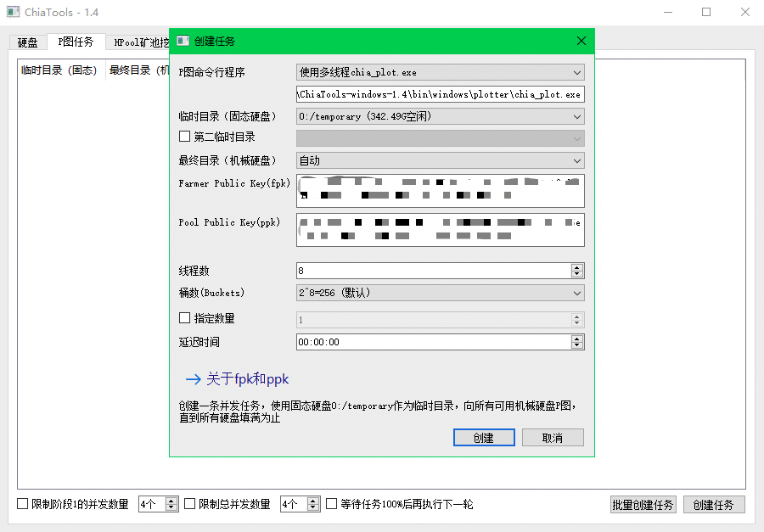Click the ChiaTools app icon in title bar
The image size is (764, 532).
pyautogui.click(x=13, y=12)
